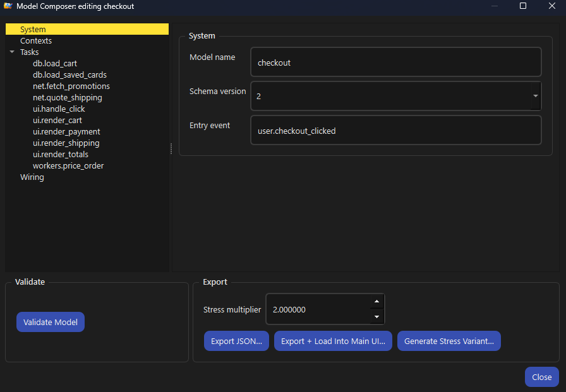Select the ui.render_cart task
The width and height of the screenshot is (566, 392).
pos(57,120)
